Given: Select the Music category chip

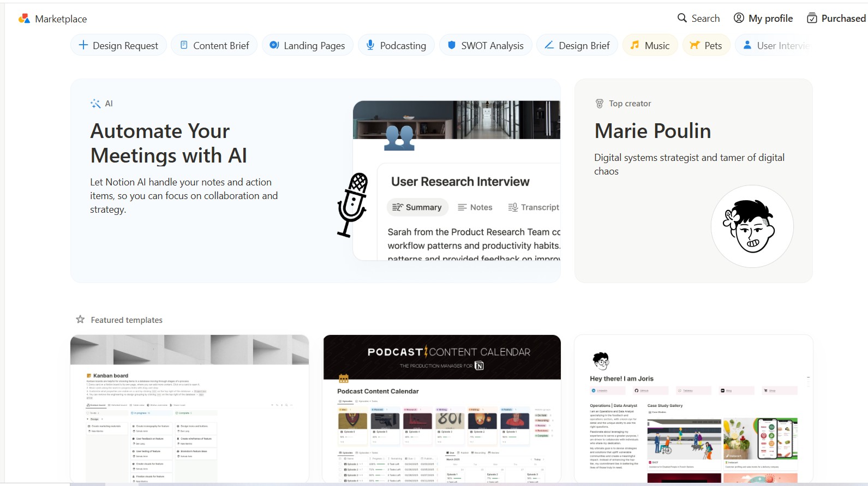Looking at the screenshot, I should (650, 45).
